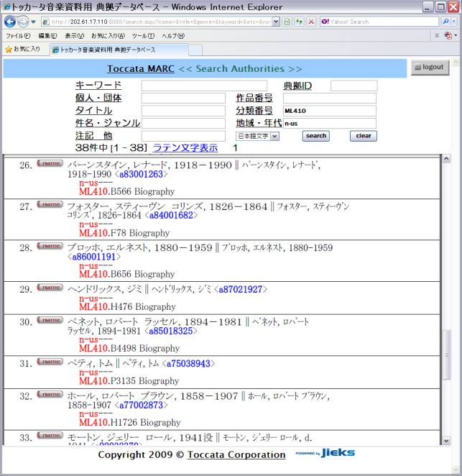Click the Powered by Jieks logo
The height and width of the screenshot is (476, 462).
tap(325, 453)
